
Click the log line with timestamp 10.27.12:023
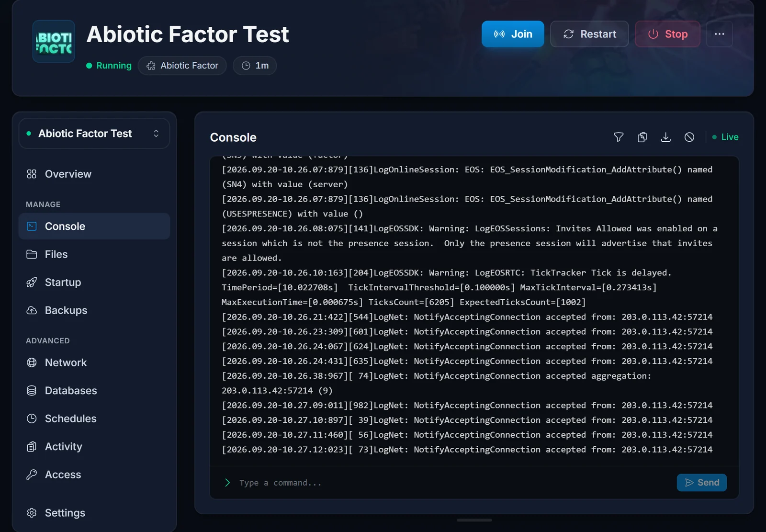(467, 450)
